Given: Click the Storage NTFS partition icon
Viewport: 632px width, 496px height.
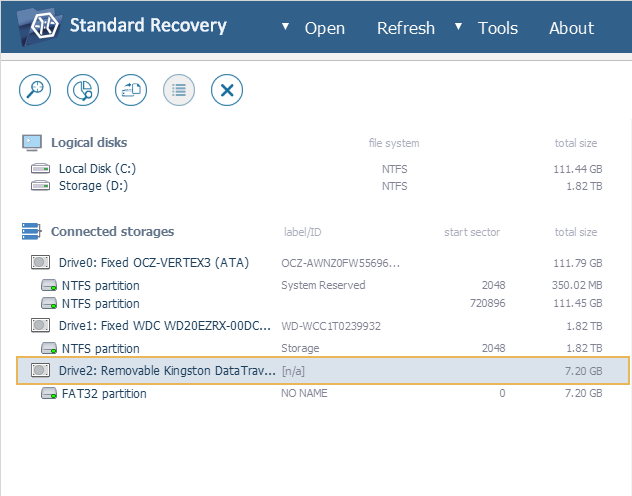Looking at the screenshot, I should 49,348.
